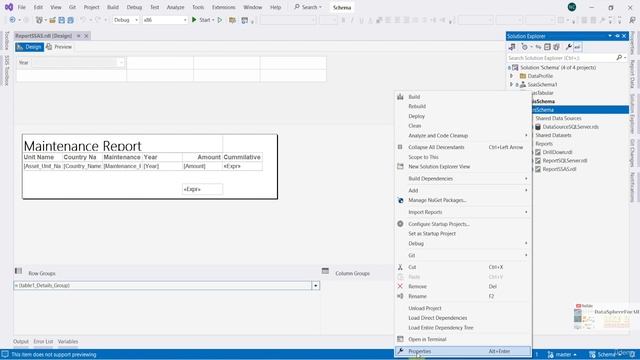
Task: Click the Rename icon in context menu
Action: [x=400, y=296]
